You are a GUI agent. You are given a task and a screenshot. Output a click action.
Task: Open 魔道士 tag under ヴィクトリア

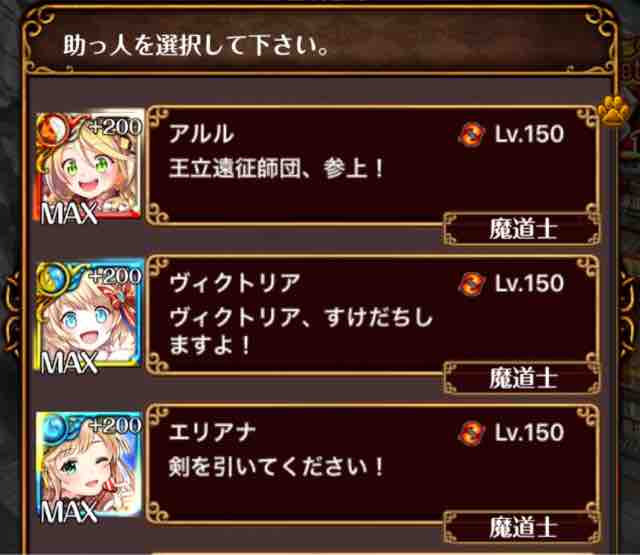522,378
